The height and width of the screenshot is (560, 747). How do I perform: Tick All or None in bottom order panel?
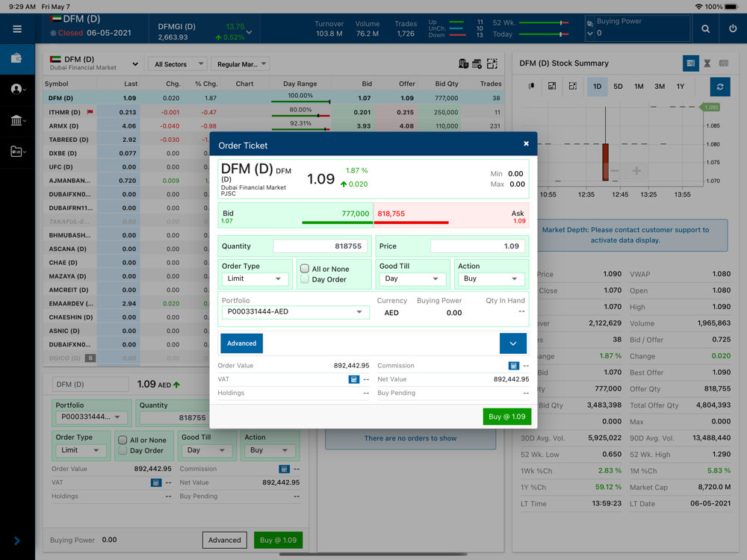tap(123, 440)
